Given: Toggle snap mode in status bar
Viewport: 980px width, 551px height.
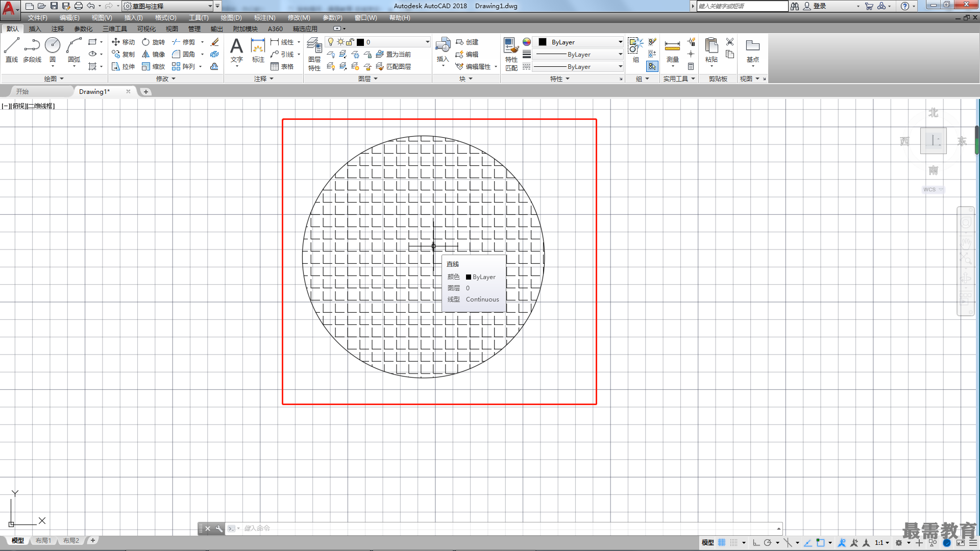Looking at the screenshot, I should [734, 543].
